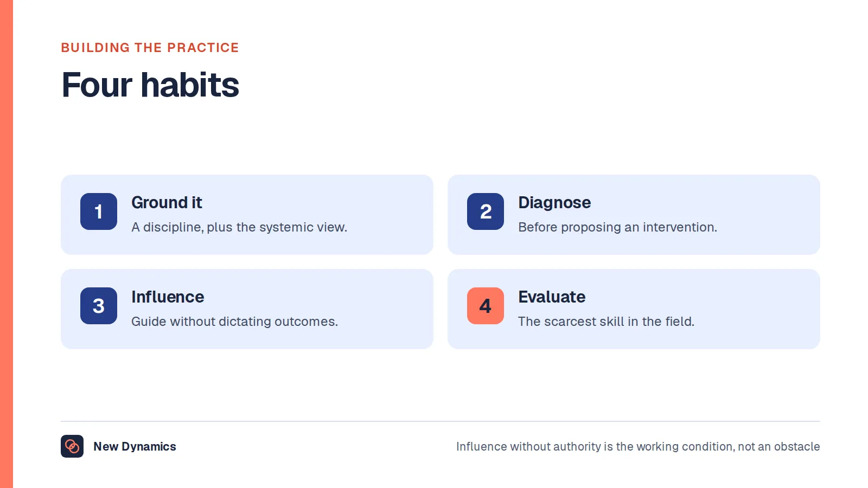Select the 'Ground it' heading
The image size is (868, 488).
(x=167, y=203)
